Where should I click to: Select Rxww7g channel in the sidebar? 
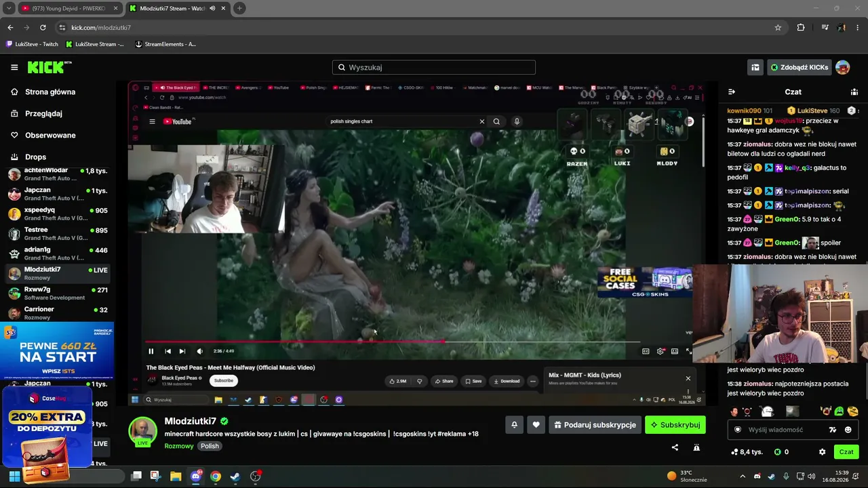pyautogui.click(x=57, y=293)
